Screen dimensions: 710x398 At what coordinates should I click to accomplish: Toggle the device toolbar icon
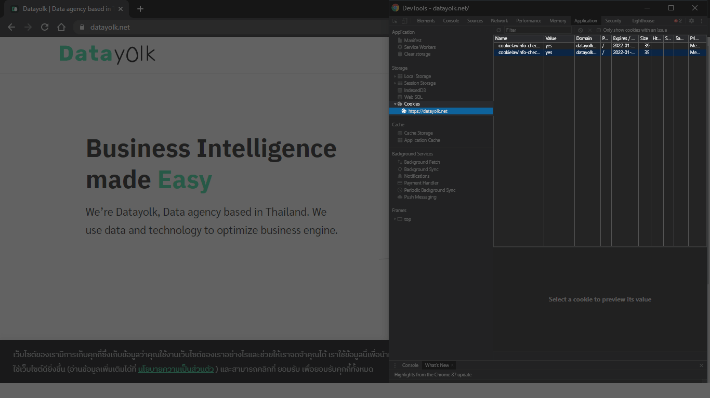(x=405, y=21)
